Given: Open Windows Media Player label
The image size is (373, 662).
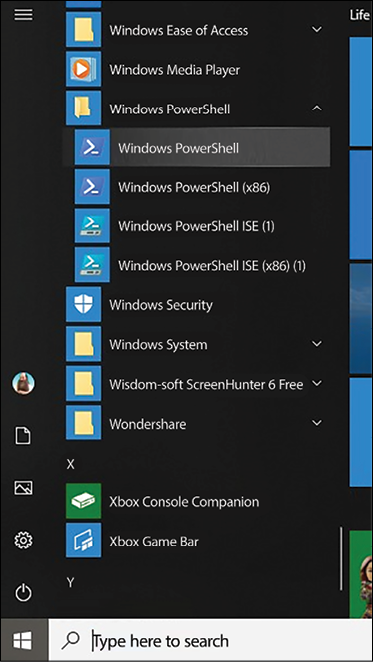Looking at the screenshot, I should 174,70.
